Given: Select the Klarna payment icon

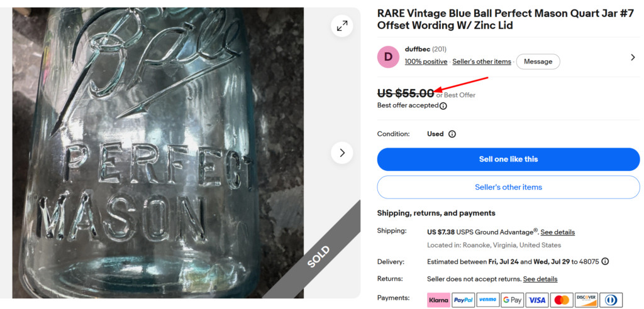Looking at the screenshot, I should [x=438, y=300].
